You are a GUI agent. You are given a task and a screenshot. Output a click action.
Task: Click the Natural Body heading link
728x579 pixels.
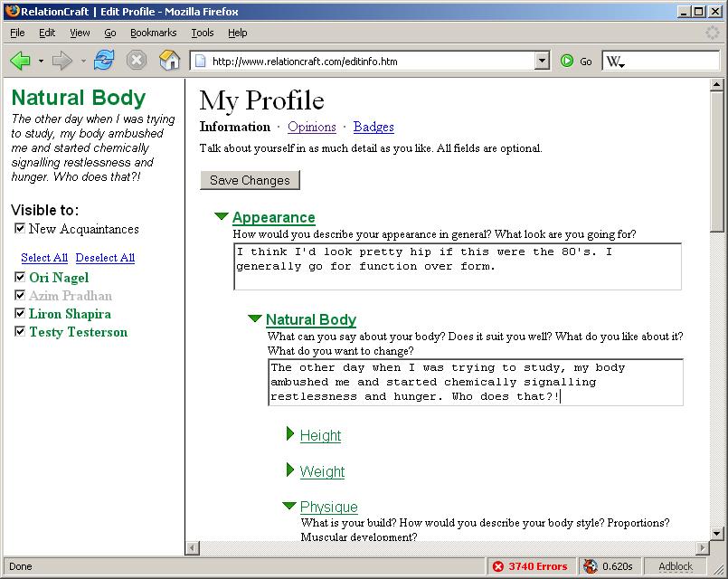(x=310, y=319)
